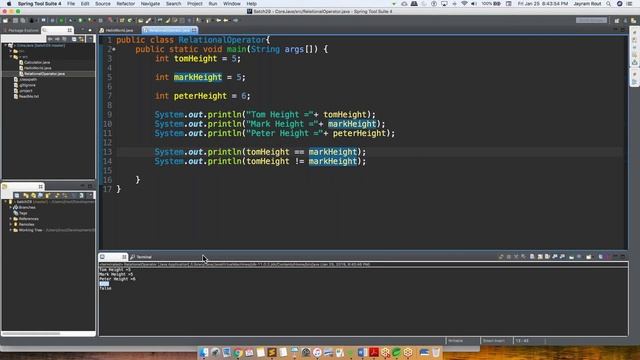Click the tomHeight variable on line 3
The height and width of the screenshot is (360, 640).
tap(195, 58)
